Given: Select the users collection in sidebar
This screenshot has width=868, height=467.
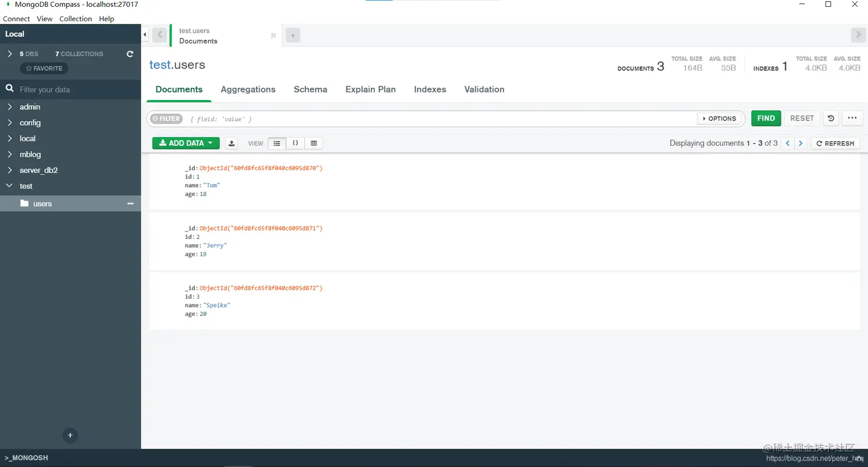Looking at the screenshot, I should 70,203.
